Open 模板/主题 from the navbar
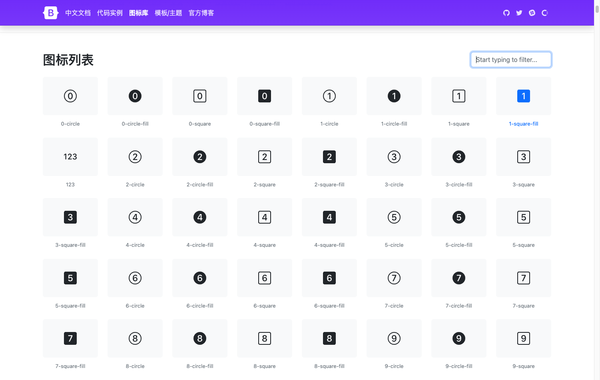This screenshot has width=600, height=380. pyautogui.click(x=168, y=13)
